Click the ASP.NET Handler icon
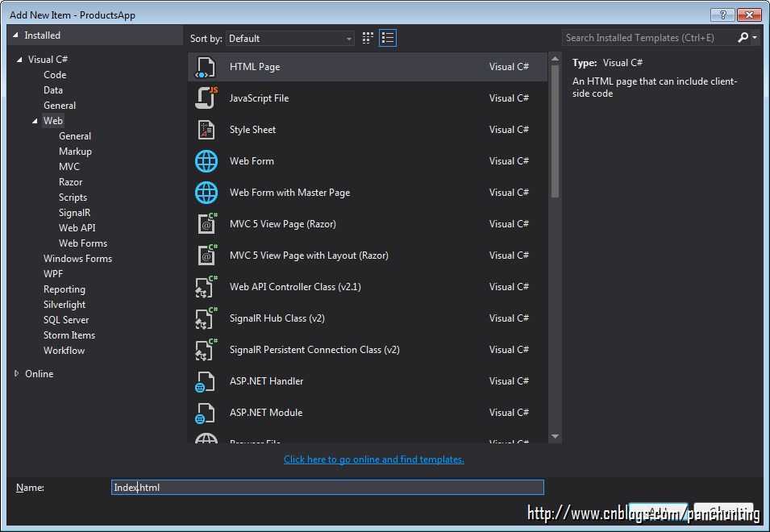Screen dimensions: 770x532 (205, 381)
